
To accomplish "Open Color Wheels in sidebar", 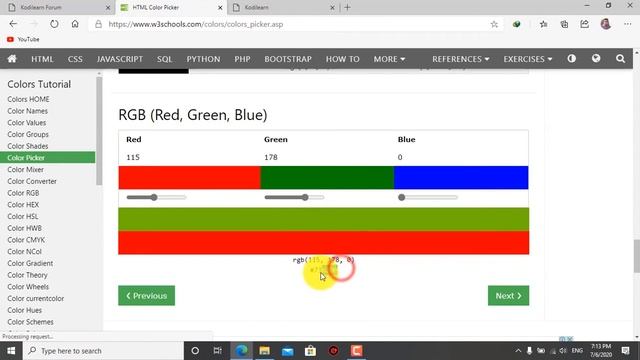I will (x=28, y=287).
